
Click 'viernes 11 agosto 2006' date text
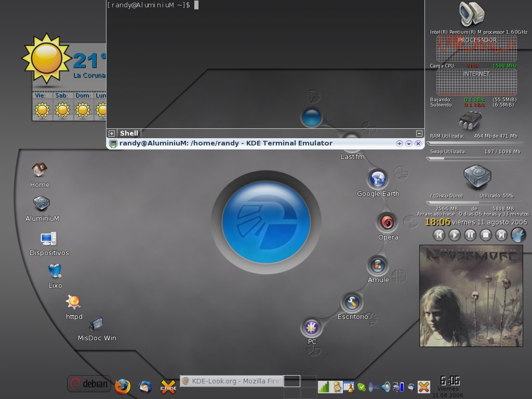(489, 222)
